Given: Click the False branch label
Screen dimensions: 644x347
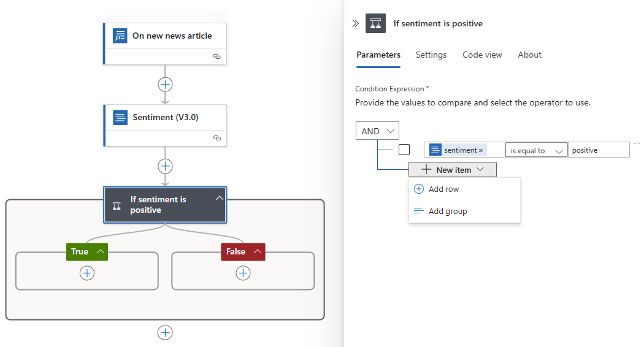Looking at the screenshot, I should tap(236, 251).
